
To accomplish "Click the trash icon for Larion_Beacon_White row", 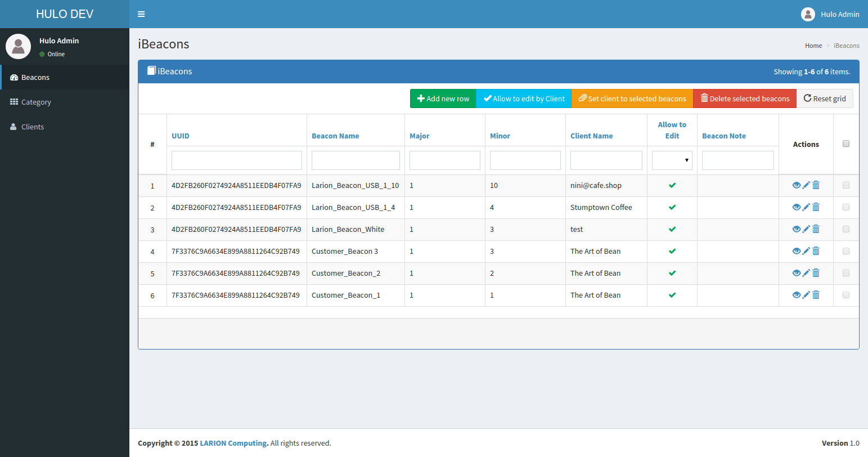I will (816, 229).
